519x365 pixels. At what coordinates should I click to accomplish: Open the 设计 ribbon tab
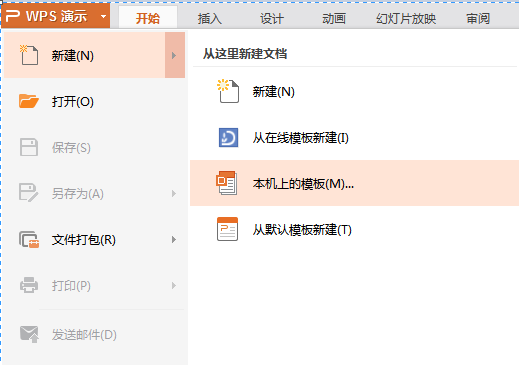(x=272, y=18)
